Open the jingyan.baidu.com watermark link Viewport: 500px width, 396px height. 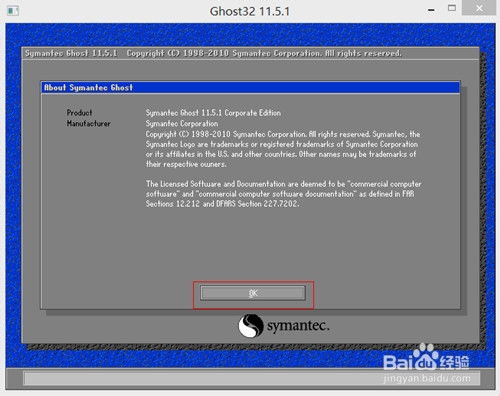(427, 379)
